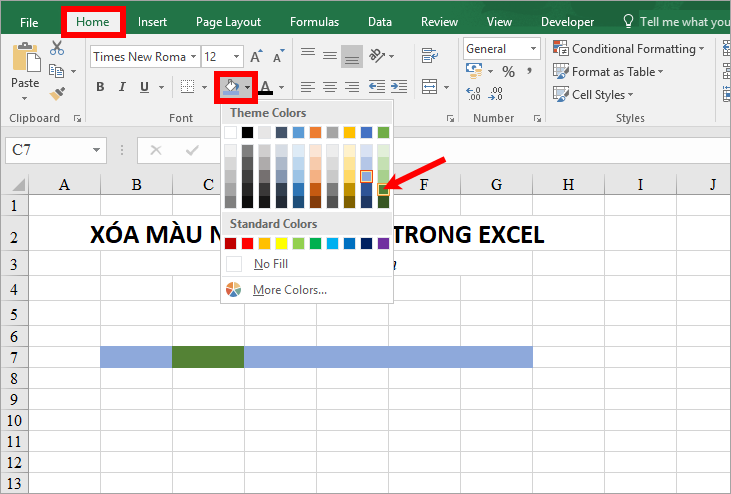The image size is (731, 494).
Task: Click Increase Indent icon
Action: 399,87
